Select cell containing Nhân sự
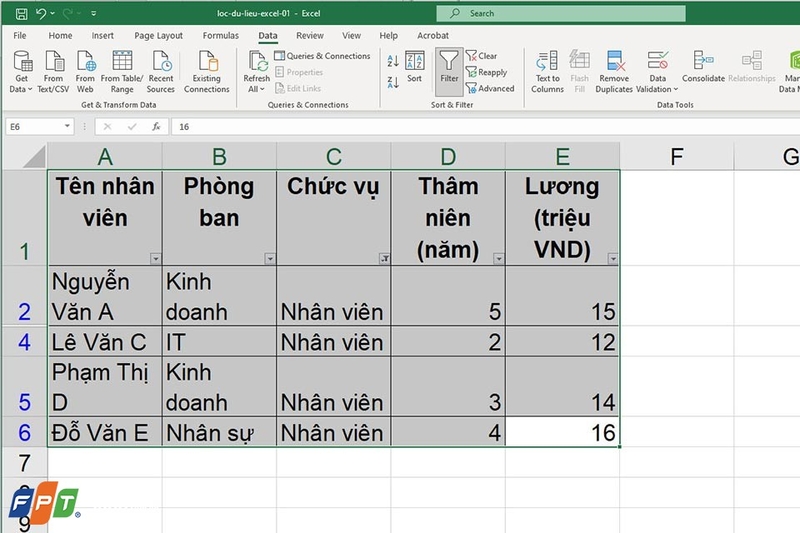Screen dimensions: 800x533 219,432
